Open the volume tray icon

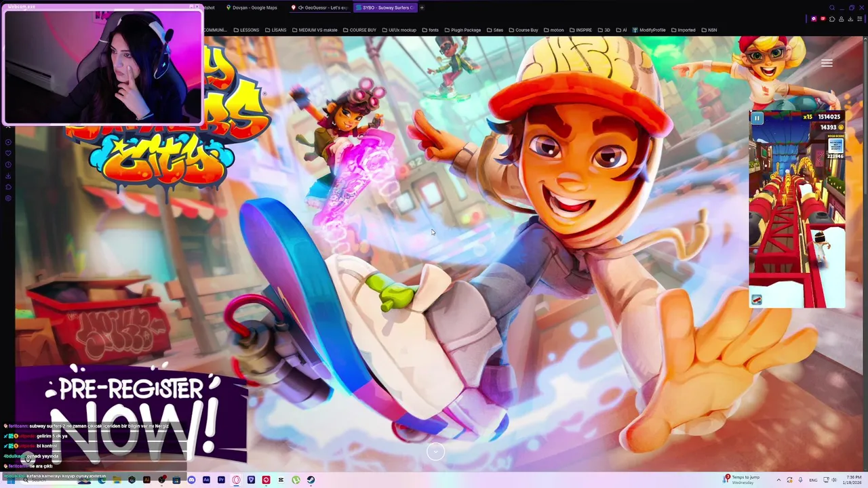tap(834, 480)
